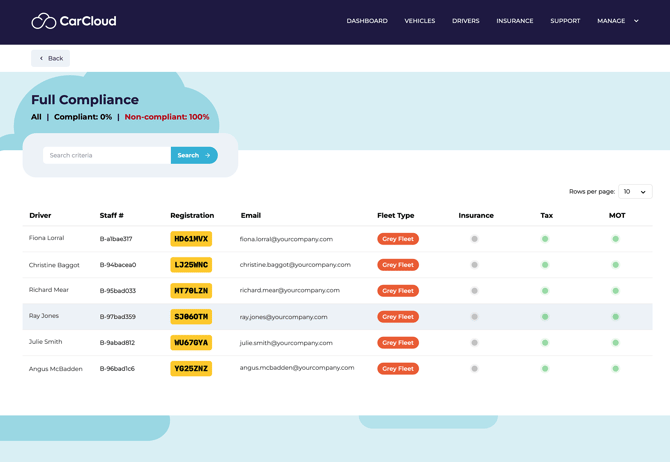Click registration plate MT70LZN
Screen dimensions: 670x462
coord(191,291)
